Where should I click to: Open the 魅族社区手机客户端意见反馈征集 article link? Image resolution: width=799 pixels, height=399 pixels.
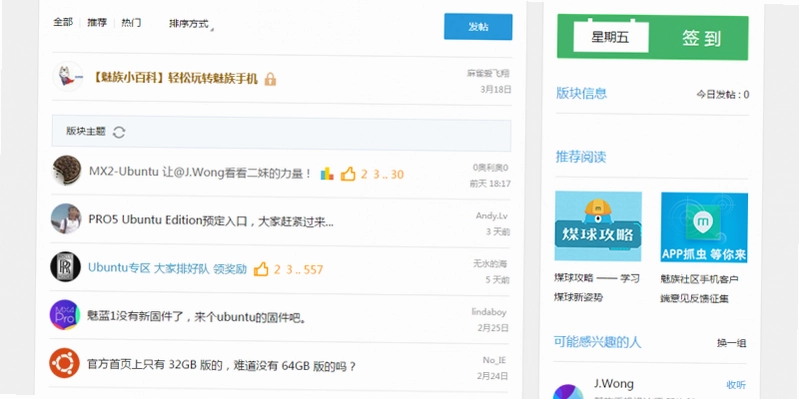pos(700,289)
